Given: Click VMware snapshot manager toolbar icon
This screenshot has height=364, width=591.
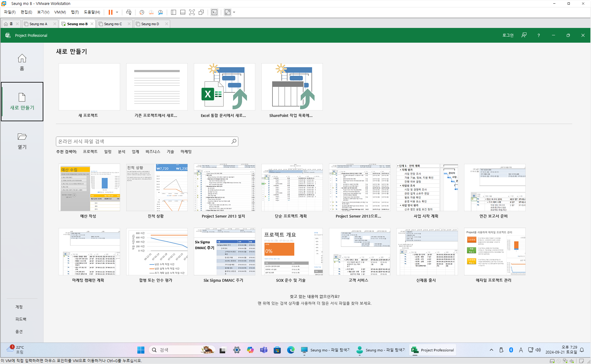Looking at the screenshot, I should coord(160,12).
